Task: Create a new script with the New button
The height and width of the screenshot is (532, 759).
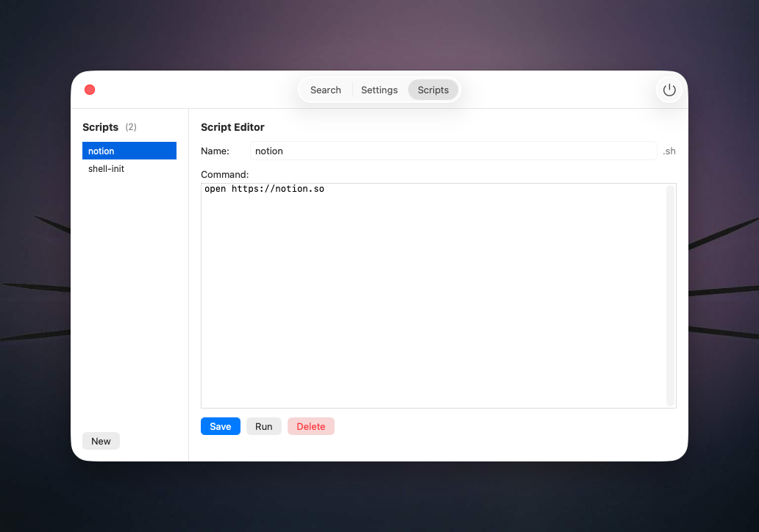Action: coord(101,441)
